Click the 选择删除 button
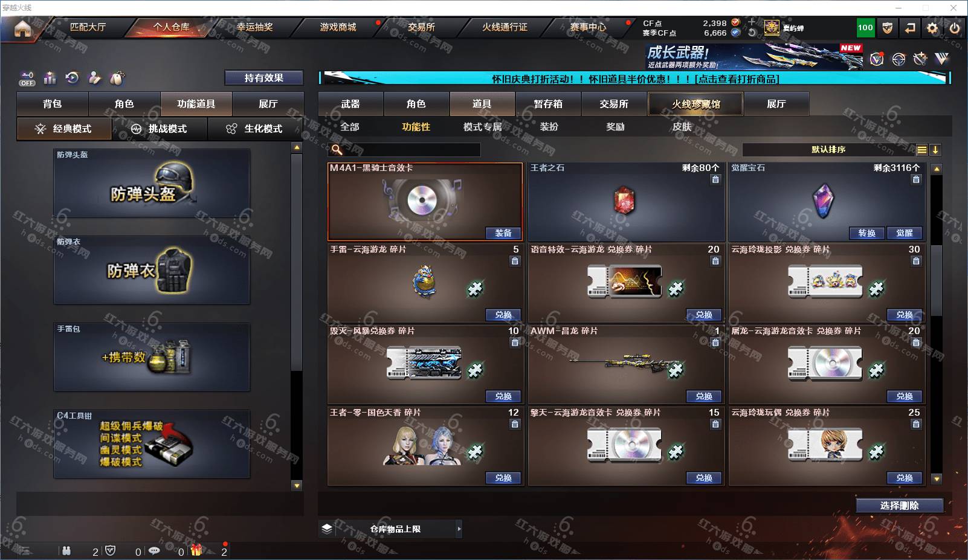Viewport: 968px width, 560px height. click(899, 506)
